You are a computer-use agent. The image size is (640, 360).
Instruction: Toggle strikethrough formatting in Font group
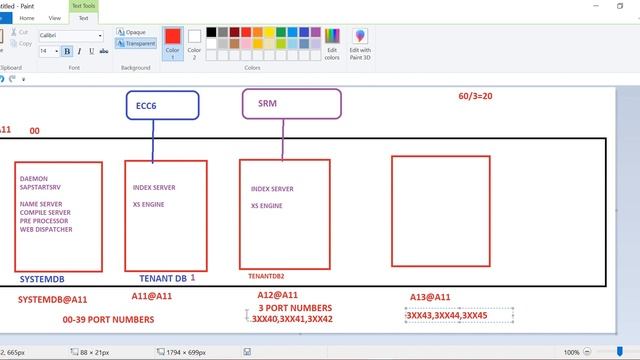pyautogui.click(x=104, y=51)
